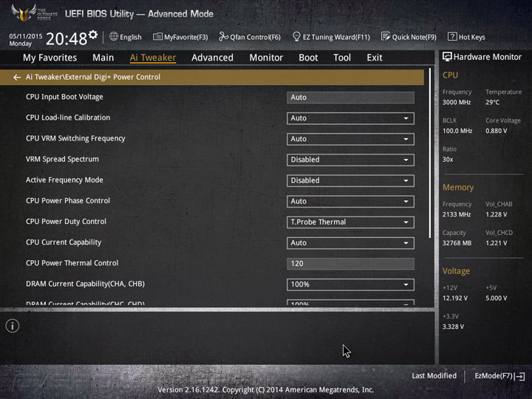Select CPU Power Thermal Control label

(72, 263)
